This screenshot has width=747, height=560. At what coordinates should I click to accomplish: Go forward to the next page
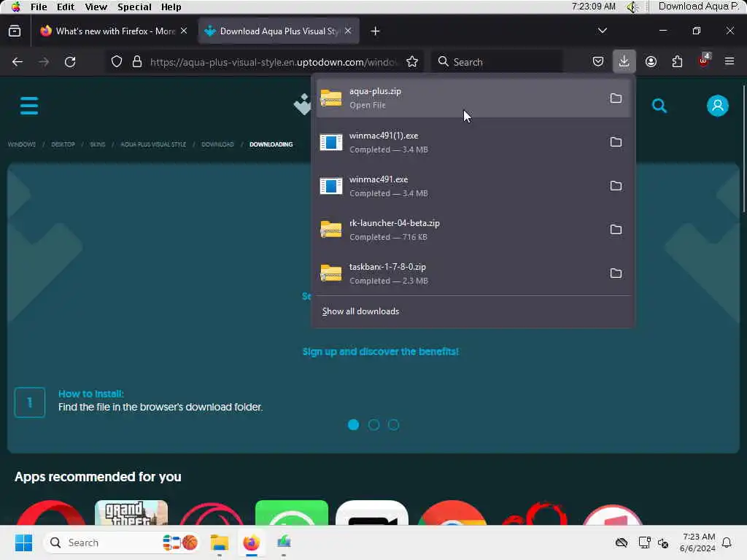coord(44,61)
